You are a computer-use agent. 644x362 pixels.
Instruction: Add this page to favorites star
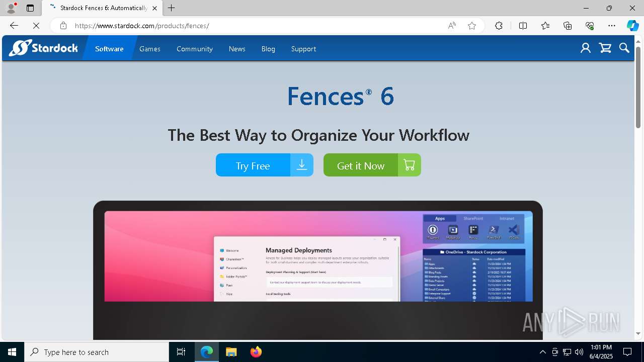pos(472,26)
